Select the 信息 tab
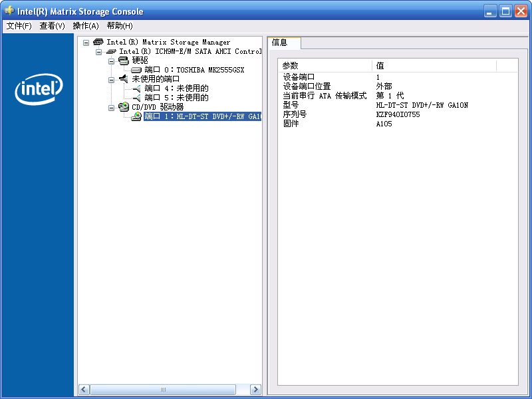The image size is (532, 399). pos(285,43)
